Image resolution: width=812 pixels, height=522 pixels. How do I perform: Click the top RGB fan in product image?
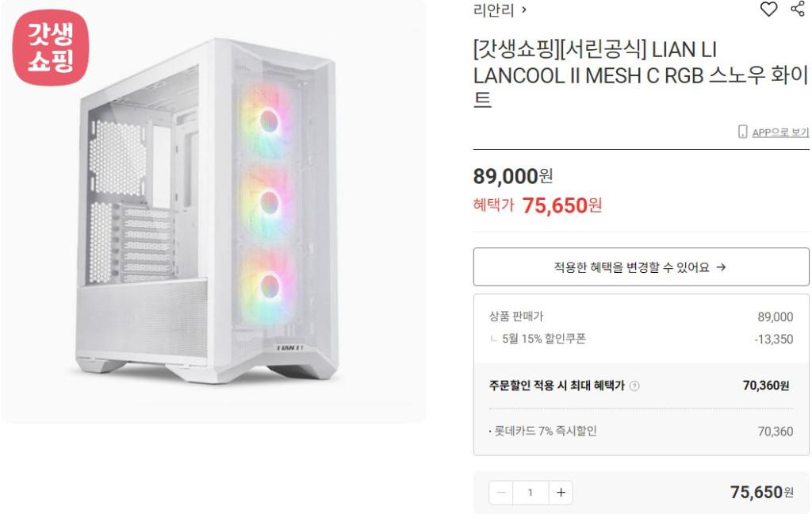(268, 121)
